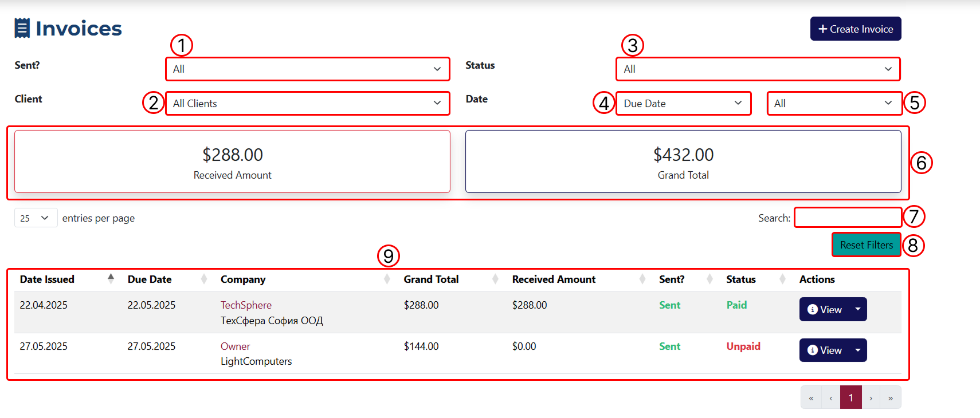The height and width of the screenshot is (418, 980).
Task: Click the $288.00 Received Amount card
Action: [x=232, y=161]
